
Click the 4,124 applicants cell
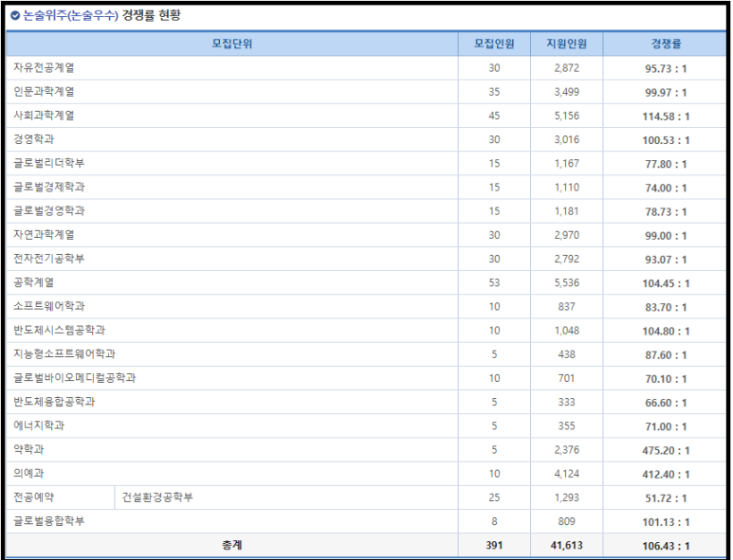566,473
